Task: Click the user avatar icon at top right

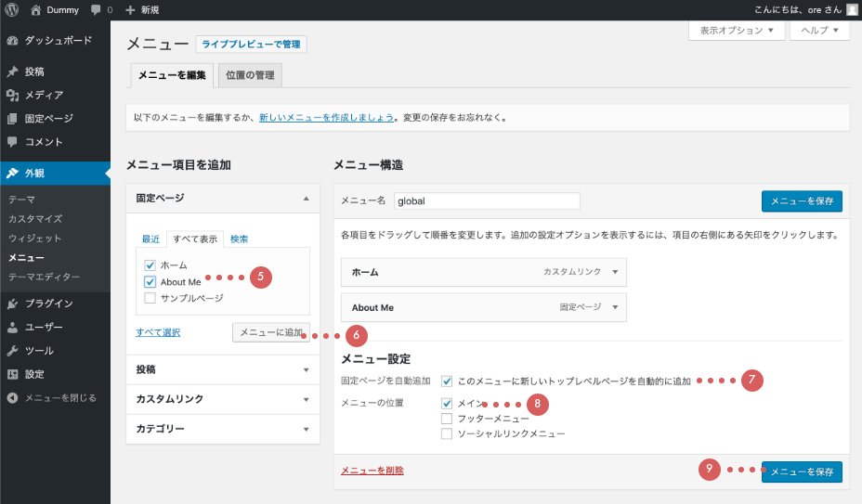Action: [852, 9]
